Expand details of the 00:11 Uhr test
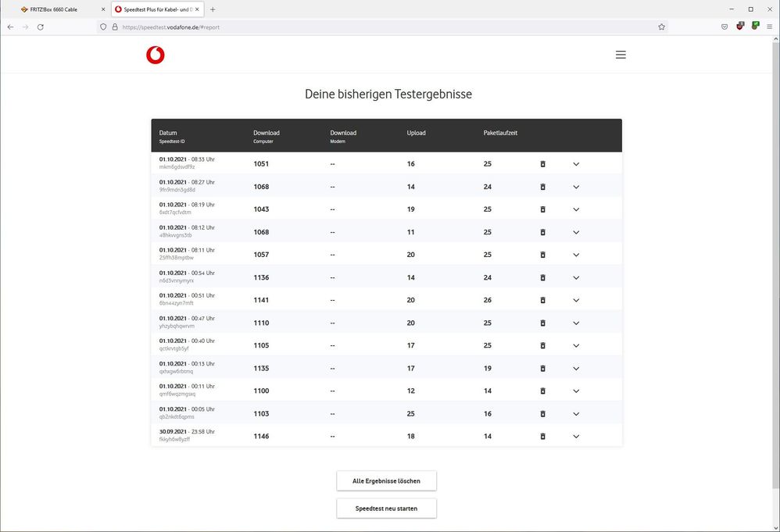Image resolution: width=780 pixels, height=532 pixels. [x=576, y=391]
